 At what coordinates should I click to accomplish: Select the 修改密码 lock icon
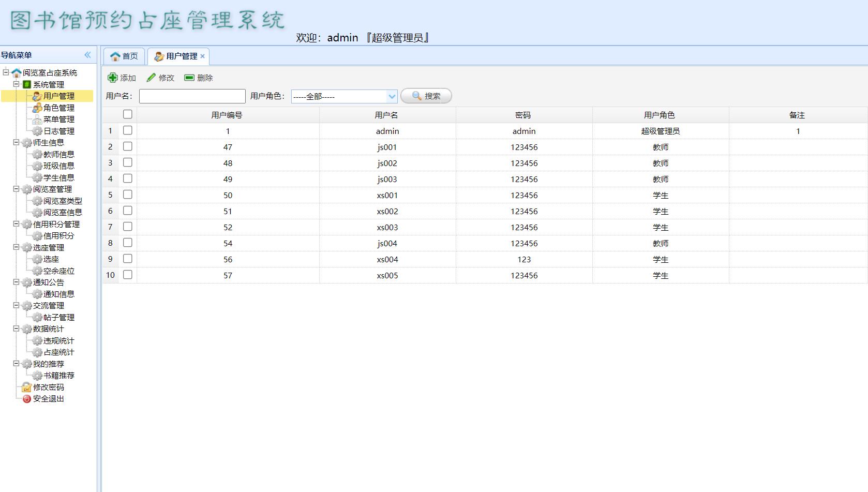26,387
